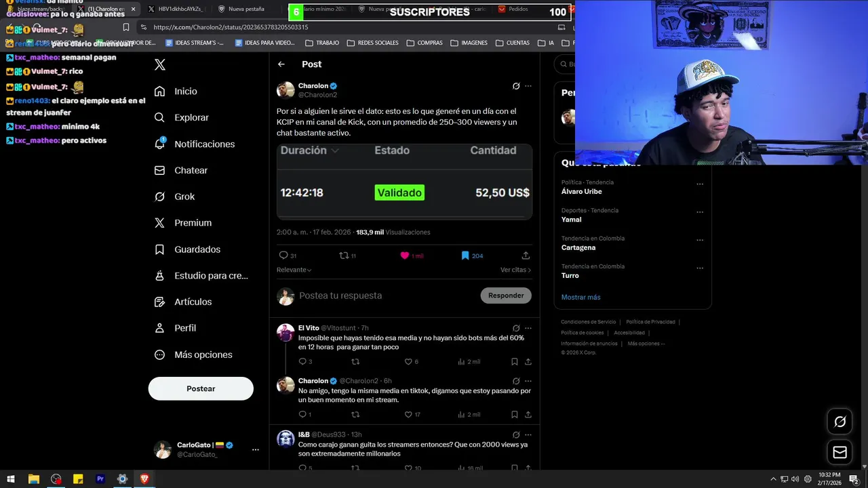Open Guardados in the X sidebar

tap(188, 249)
